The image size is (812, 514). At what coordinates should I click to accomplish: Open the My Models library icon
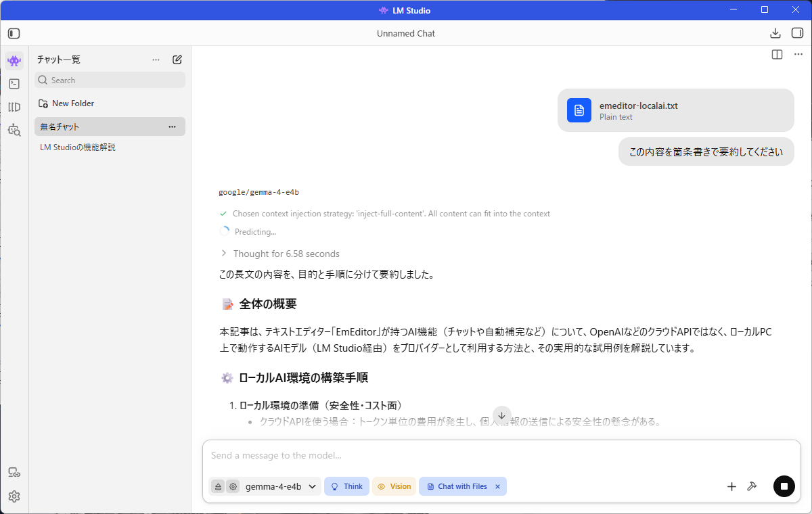tap(14, 107)
